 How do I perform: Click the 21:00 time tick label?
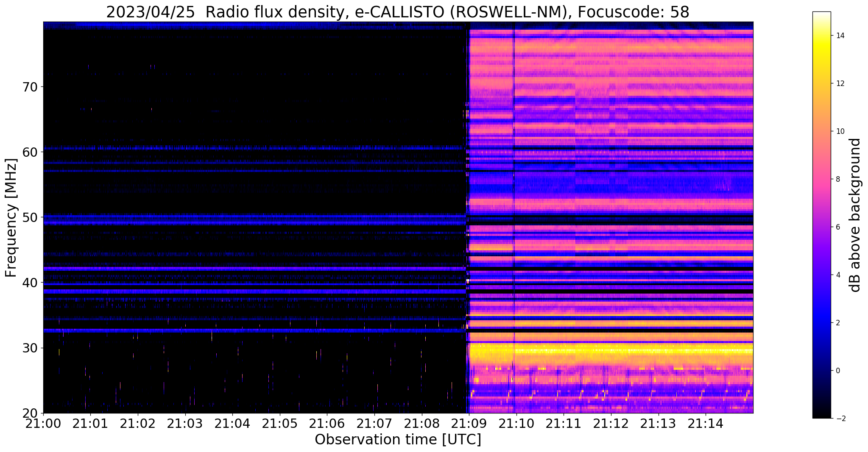point(43,423)
